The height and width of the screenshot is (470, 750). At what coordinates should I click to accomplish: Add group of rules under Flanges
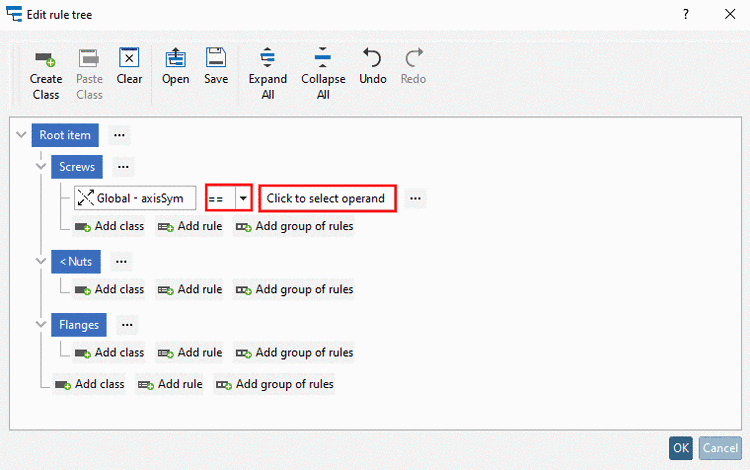[x=294, y=352]
